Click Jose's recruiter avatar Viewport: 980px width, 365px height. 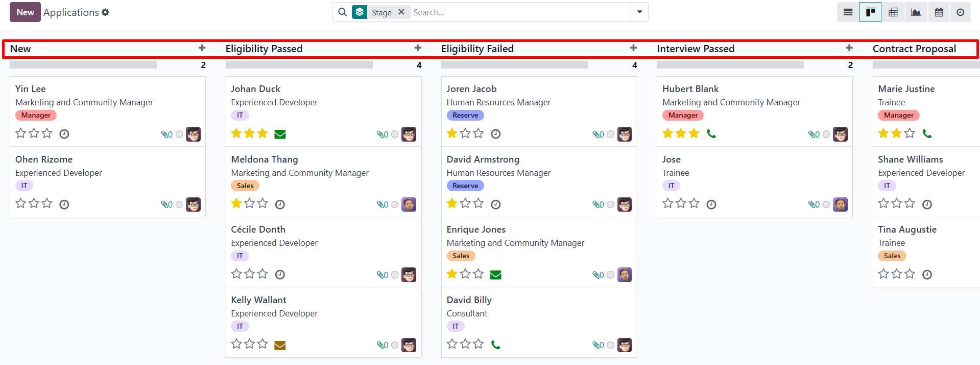(x=840, y=204)
